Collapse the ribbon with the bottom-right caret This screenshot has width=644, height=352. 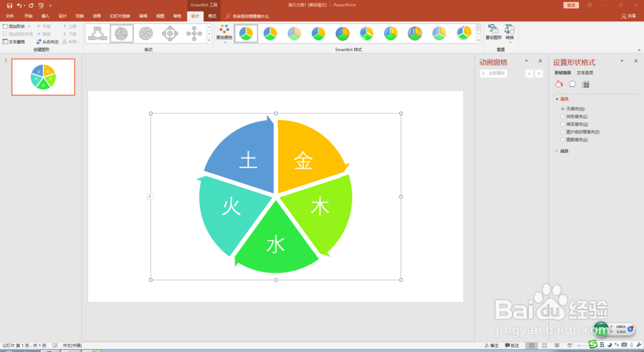pos(639,50)
